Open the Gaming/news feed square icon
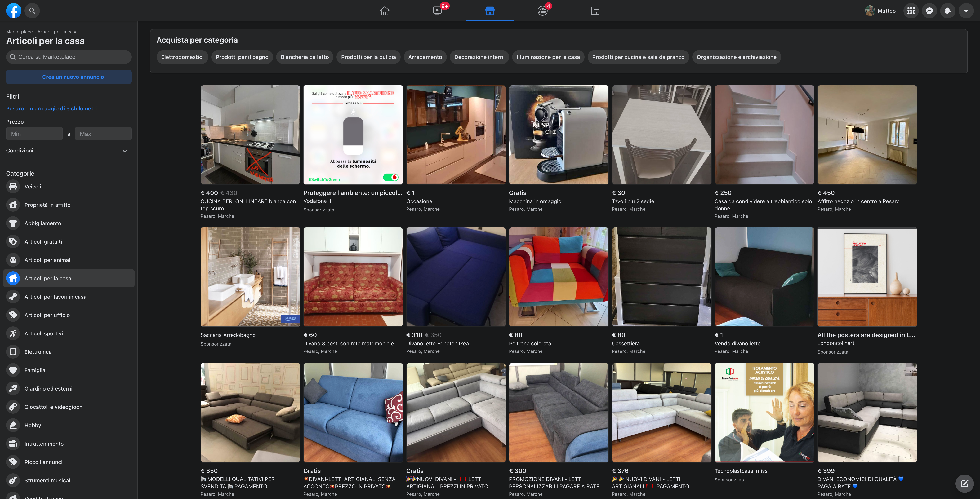 (595, 11)
